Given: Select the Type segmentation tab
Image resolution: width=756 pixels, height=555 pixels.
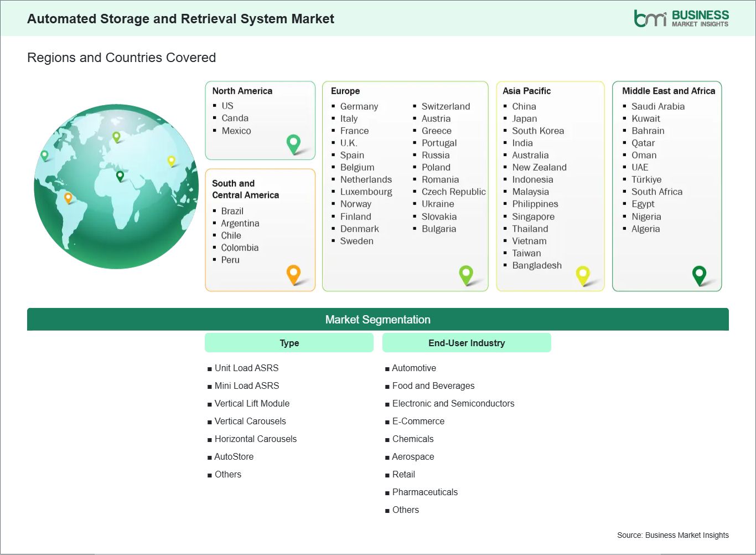Looking at the screenshot, I should [x=289, y=342].
